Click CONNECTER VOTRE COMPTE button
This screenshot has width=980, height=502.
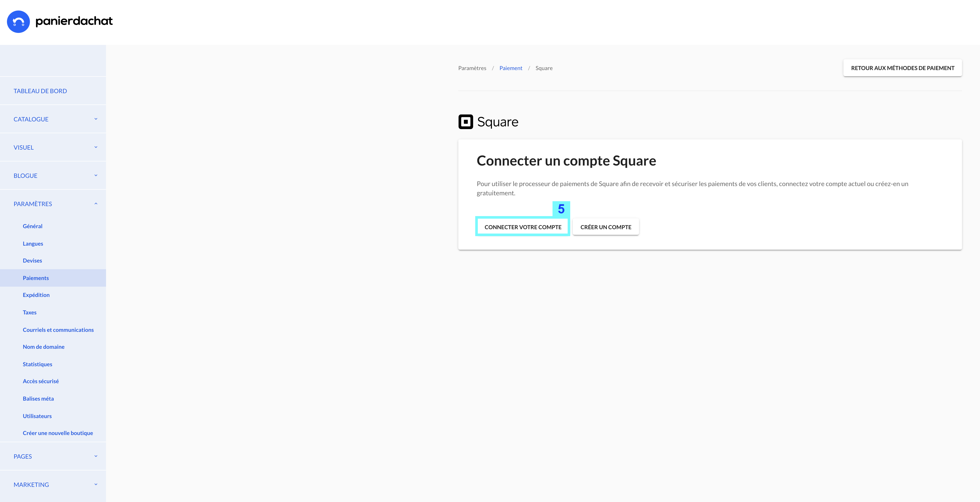tap(523, 227)
